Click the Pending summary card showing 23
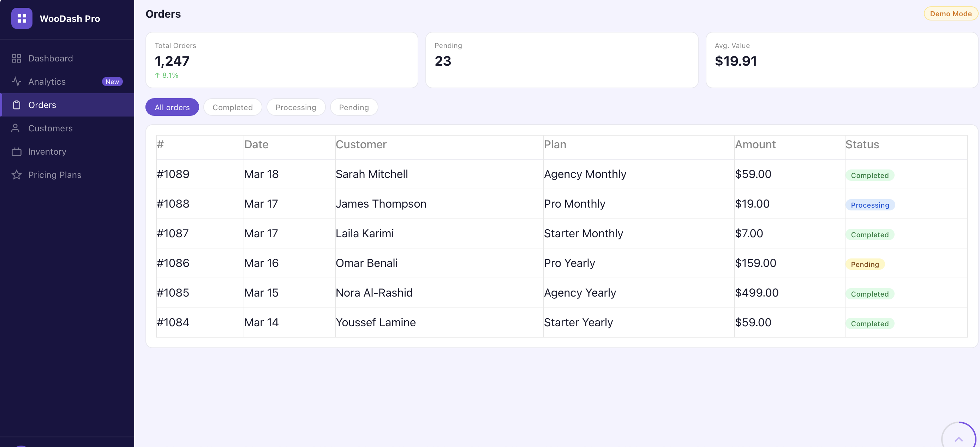This screenshot has height=447, width=980. point(562,60)
